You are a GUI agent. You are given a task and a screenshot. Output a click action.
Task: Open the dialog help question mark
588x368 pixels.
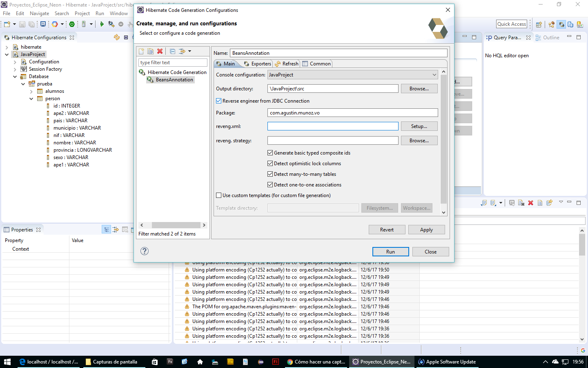tap(145, 251)
